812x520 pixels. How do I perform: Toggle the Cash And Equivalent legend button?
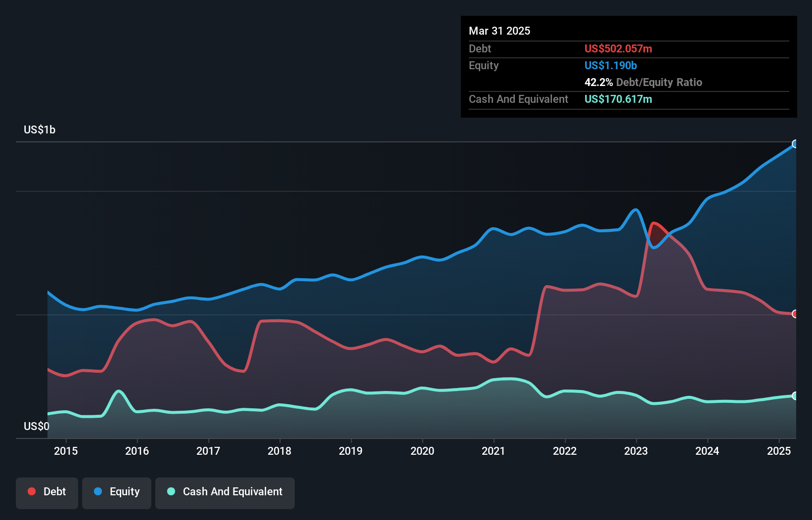click(225, 493)
